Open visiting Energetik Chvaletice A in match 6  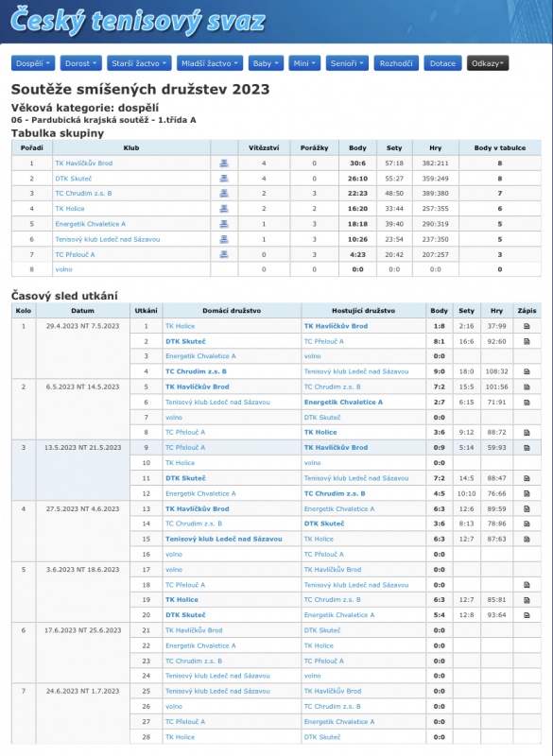[343, 403]
